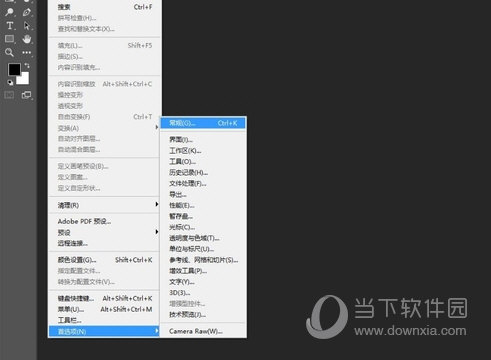Open 导出... preferences
The image size is (491, 360).
click(x=203, y=194)
